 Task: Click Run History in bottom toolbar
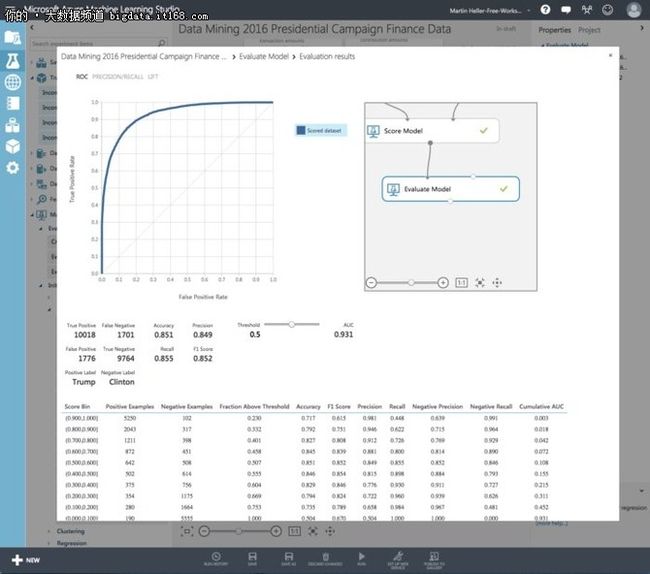point(216,558)
